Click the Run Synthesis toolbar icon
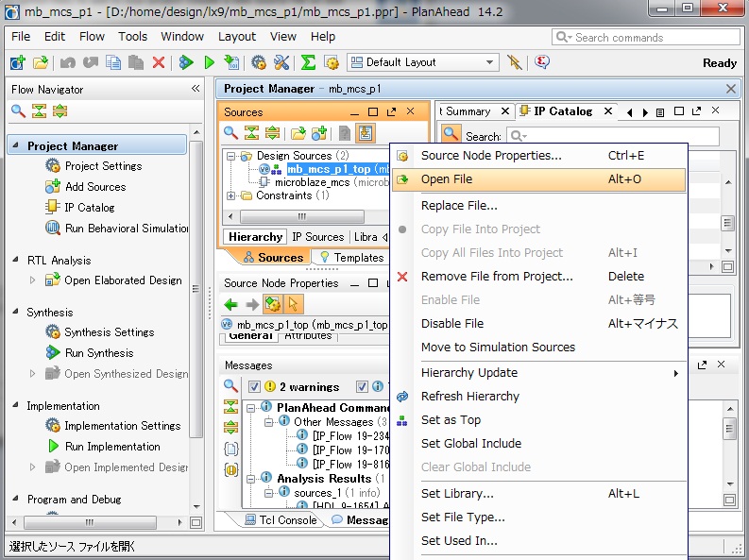Image resolution: width=749 pixels, height=560 pixels. [186, 62]
